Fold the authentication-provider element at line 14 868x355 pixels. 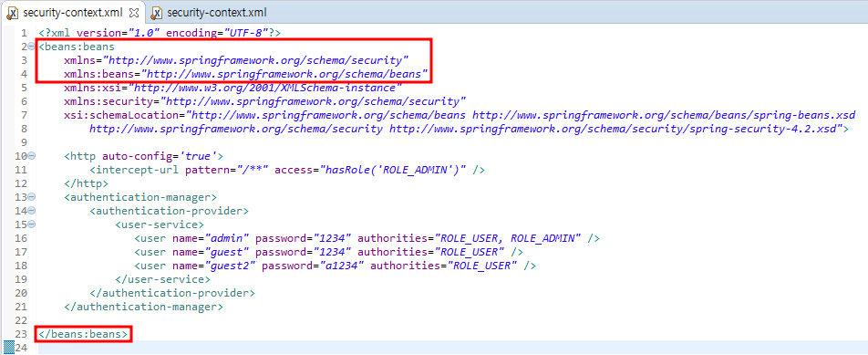32,211
